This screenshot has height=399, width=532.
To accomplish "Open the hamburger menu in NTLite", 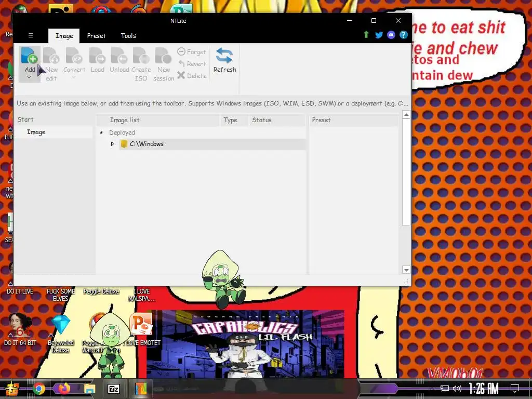I will pos(31,35).
